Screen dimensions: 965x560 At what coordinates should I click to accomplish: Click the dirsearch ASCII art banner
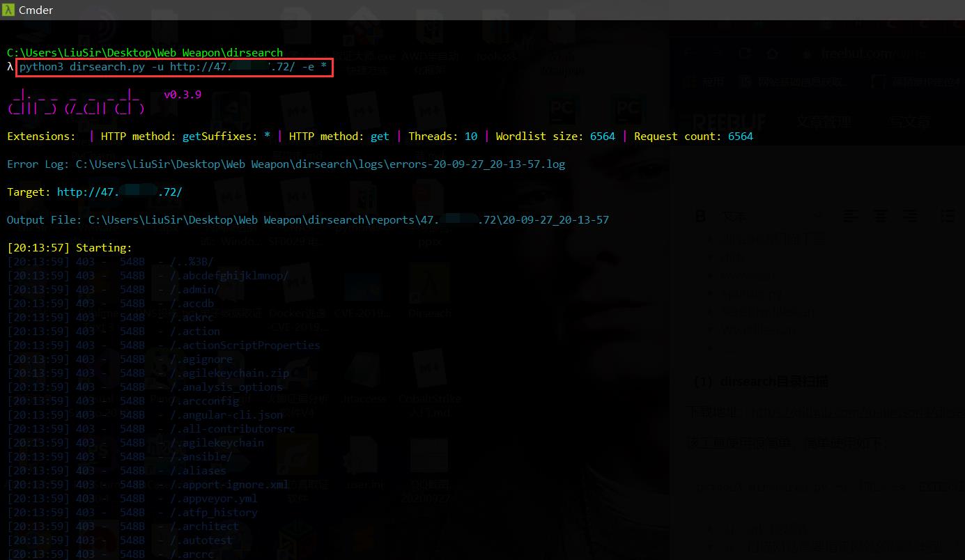(x=76, y=102)
